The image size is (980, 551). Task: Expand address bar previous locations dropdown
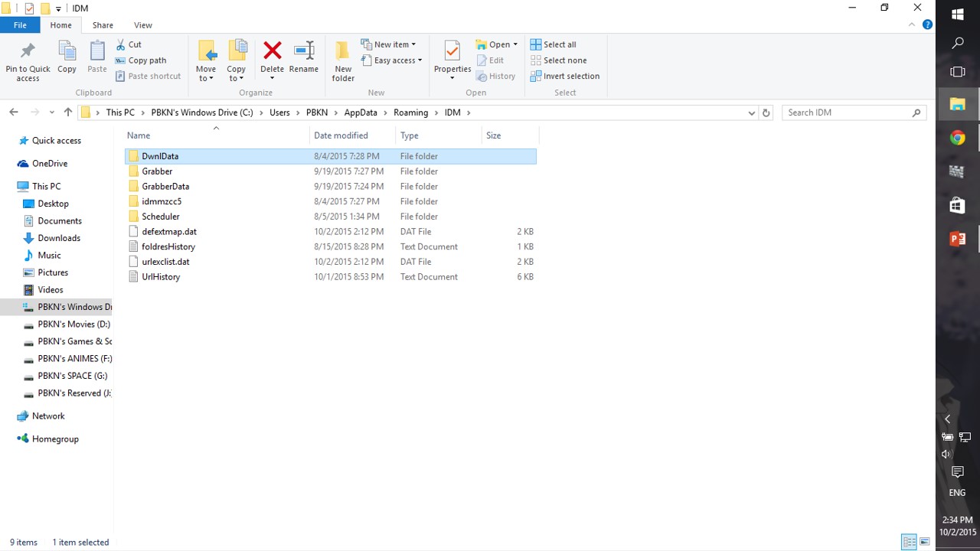[751, 112]
